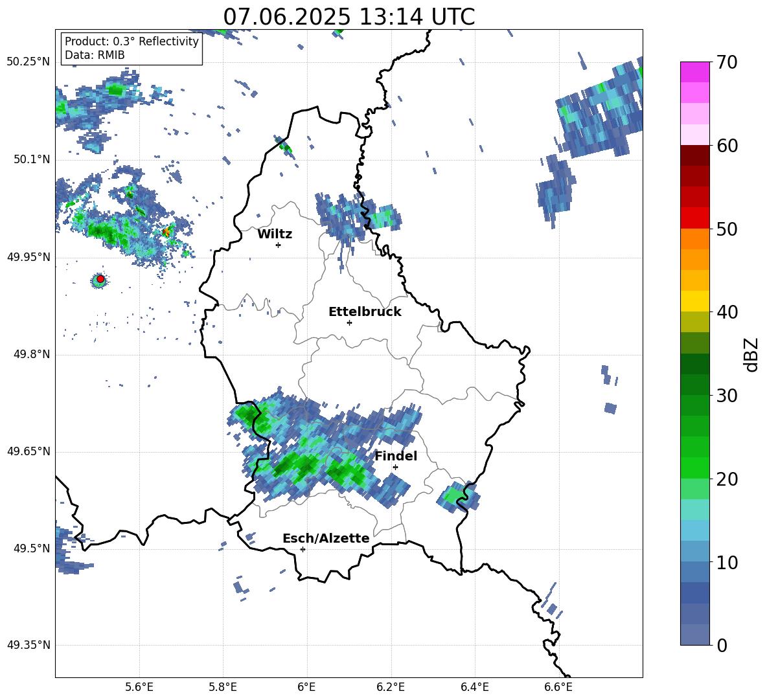Click the 49.95°N latitude tick label
Viewport: 767px width, 700px height.
point(29,257)
